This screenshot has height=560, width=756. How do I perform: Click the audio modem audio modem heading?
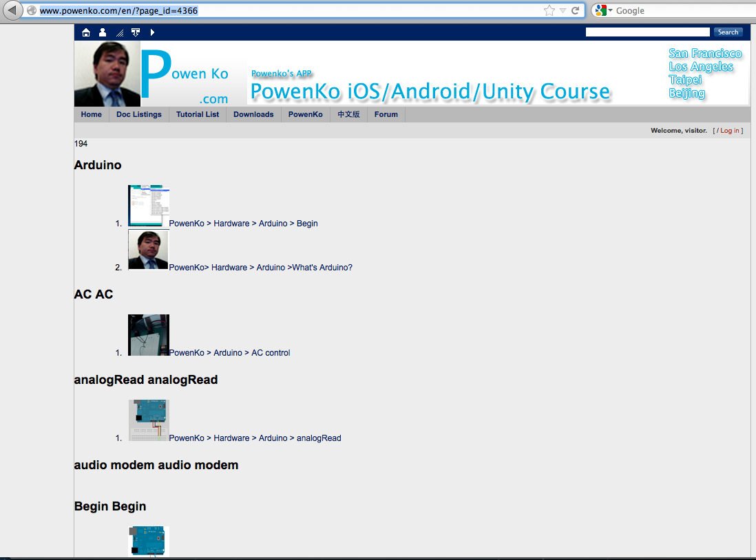point(156,465)
